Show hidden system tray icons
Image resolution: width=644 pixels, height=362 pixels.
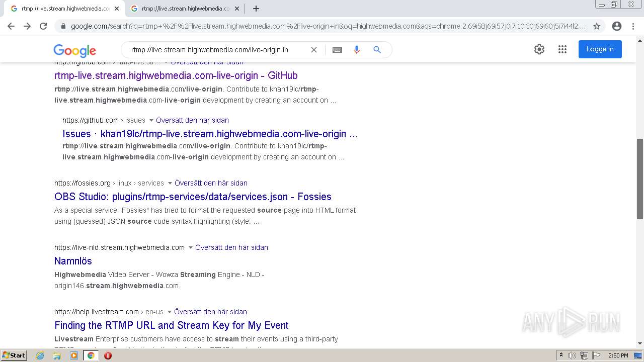click(x=561, y=355)
